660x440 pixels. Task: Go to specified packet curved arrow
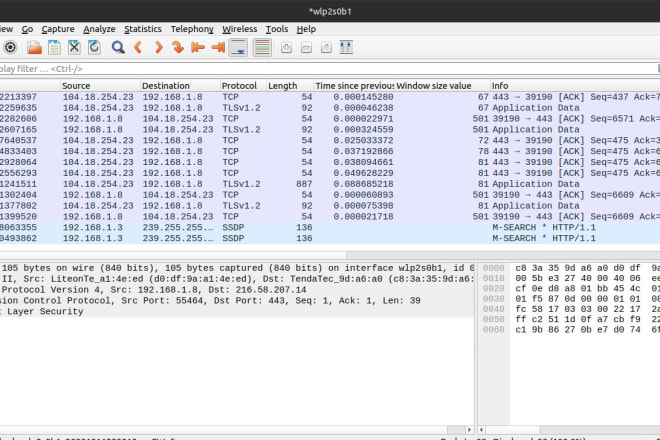pos(178,47)
